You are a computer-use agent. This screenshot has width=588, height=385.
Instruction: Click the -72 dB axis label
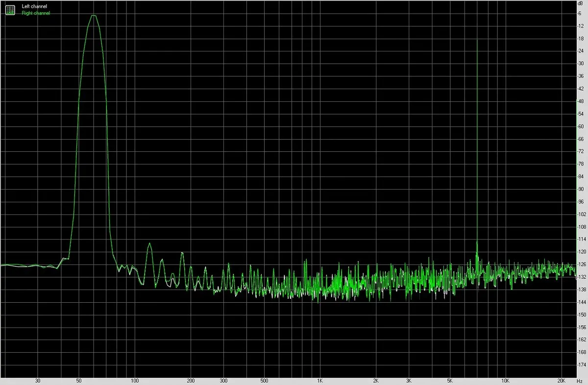click(581, 151)
